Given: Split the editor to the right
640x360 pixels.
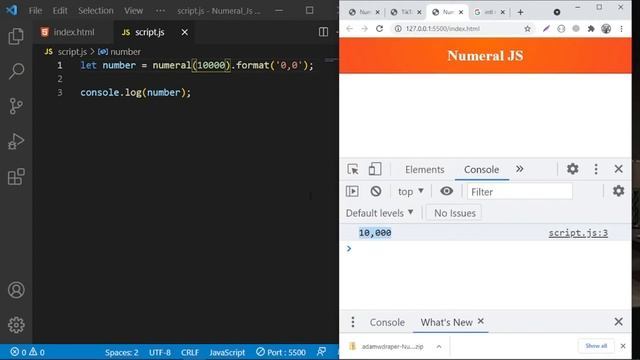Looking at the screenshot, I should (323, 32).
